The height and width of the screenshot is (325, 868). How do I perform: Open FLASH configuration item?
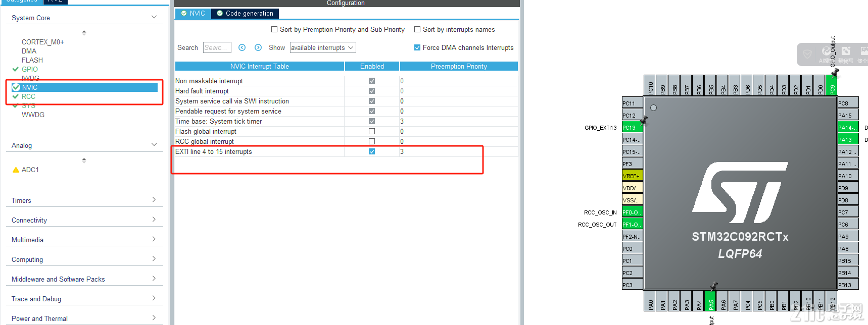[32, 60]
